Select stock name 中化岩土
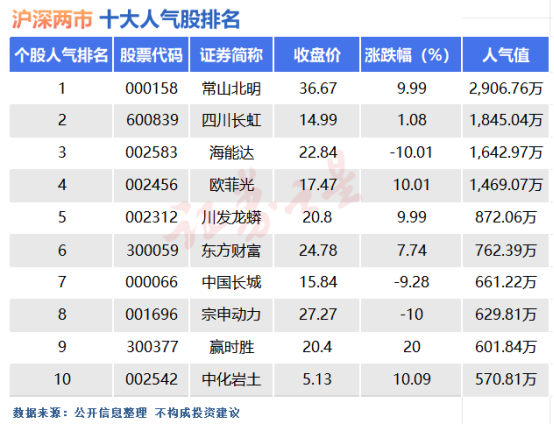The height and width of the screenshot is (425, 554). click(x=231, y=380)
